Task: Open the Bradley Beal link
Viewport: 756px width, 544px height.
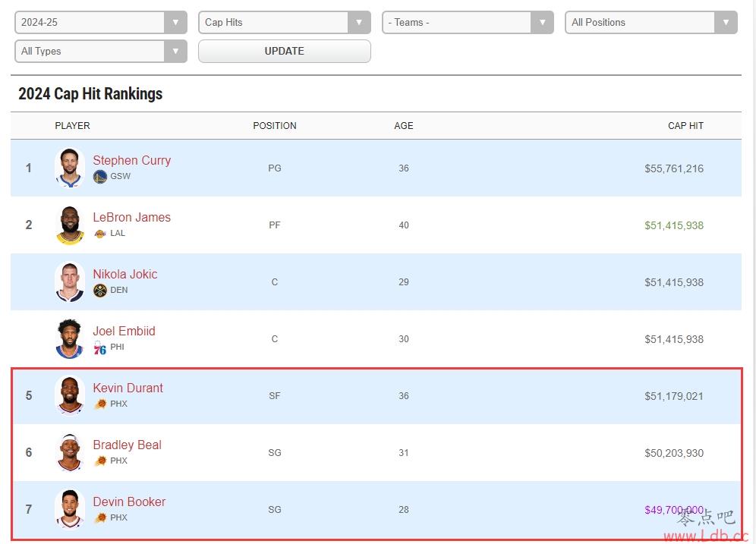Action: [128, 445]
